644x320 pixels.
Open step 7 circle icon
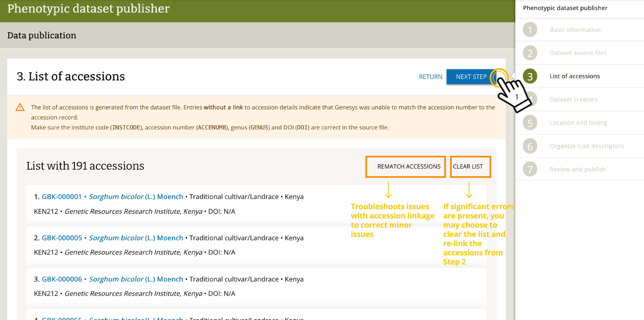point(530,169)
